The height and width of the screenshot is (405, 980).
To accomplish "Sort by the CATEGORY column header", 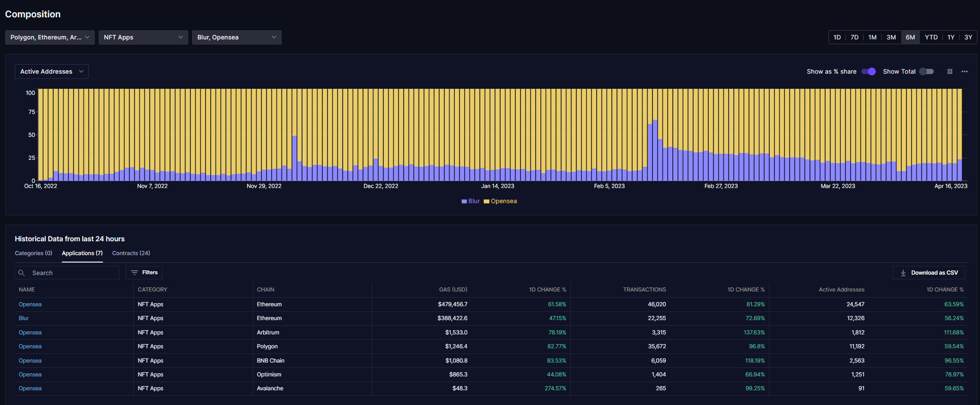I will point(152,289).
